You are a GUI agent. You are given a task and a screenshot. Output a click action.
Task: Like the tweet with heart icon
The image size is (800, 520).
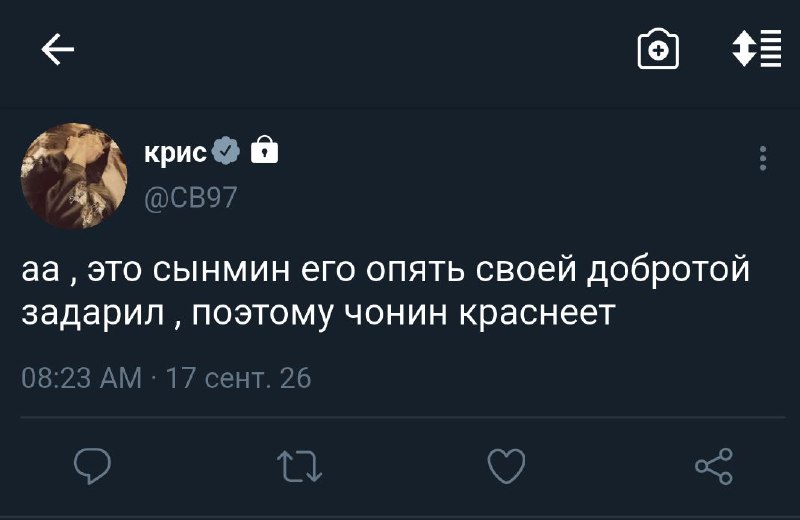pos(506,466)
